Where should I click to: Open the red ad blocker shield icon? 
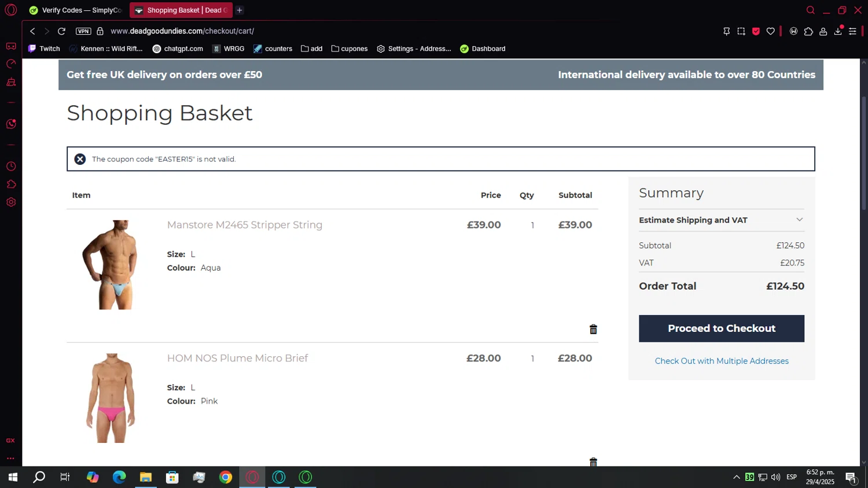coord(756,31)
